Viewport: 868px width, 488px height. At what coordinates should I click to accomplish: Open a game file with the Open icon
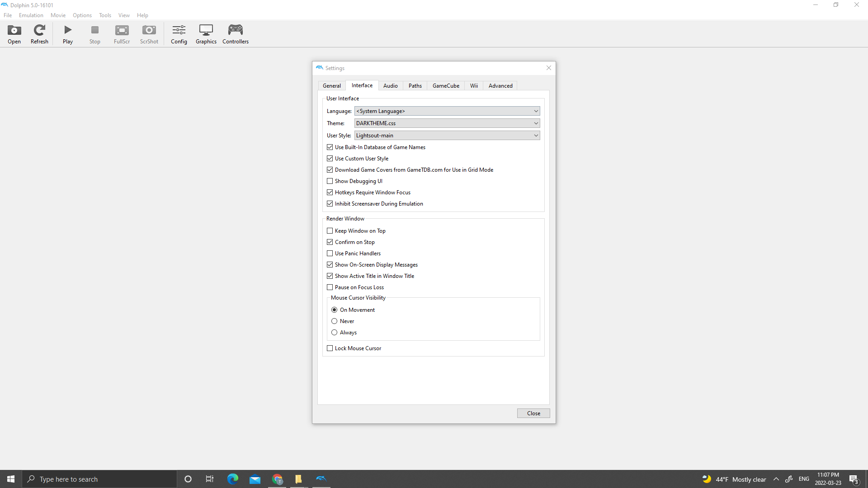click(14, 34)
